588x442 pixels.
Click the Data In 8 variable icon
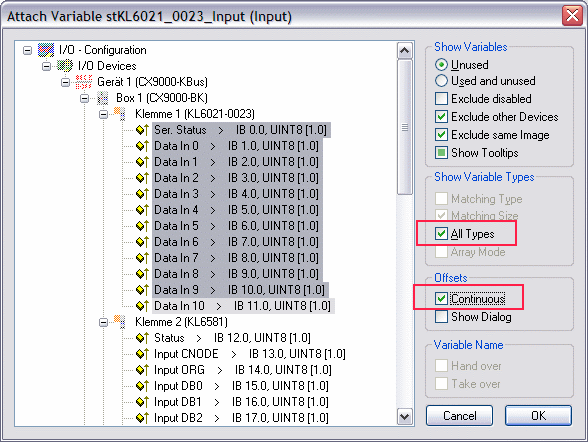pyautogui.click(x=142, y=274)
